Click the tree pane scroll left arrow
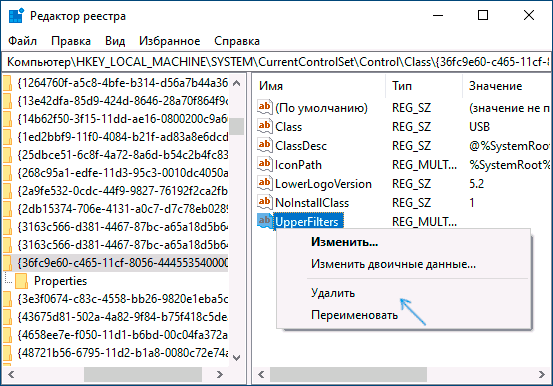This screenshot has height=386, width=553. 11,374
